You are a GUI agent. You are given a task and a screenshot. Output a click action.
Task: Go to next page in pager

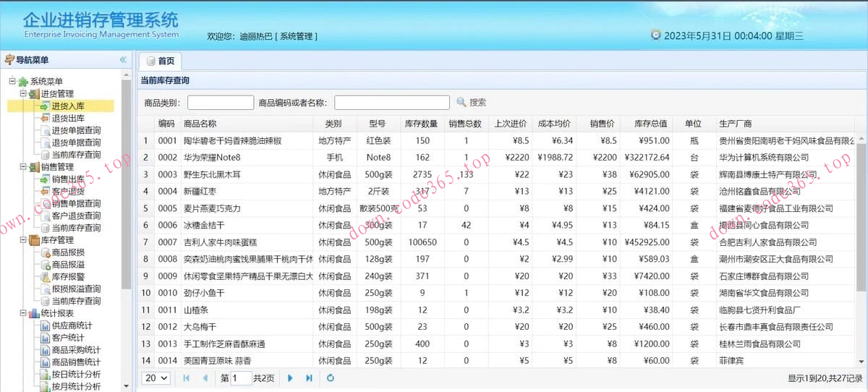pos(290,378)
